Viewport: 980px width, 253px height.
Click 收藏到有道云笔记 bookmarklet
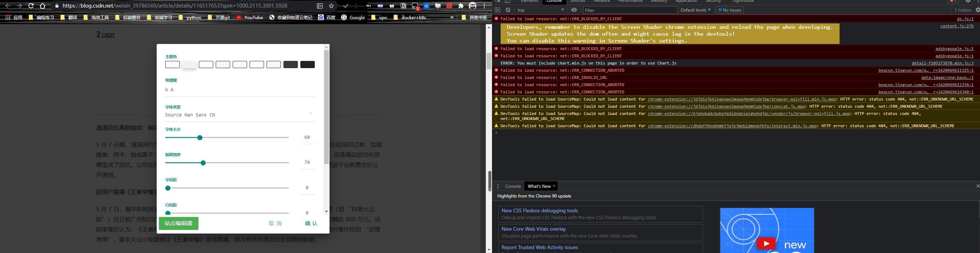pos(291,18)
